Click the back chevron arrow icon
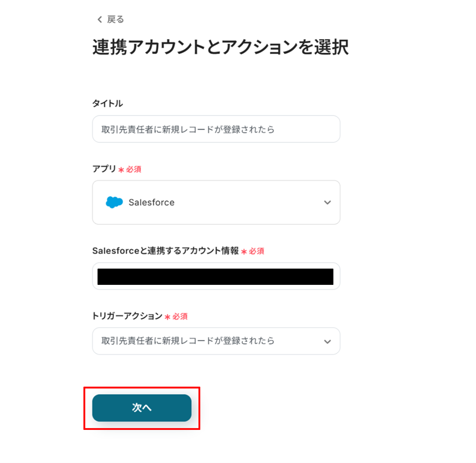The image size is (476, 463). tap(100, 20)
